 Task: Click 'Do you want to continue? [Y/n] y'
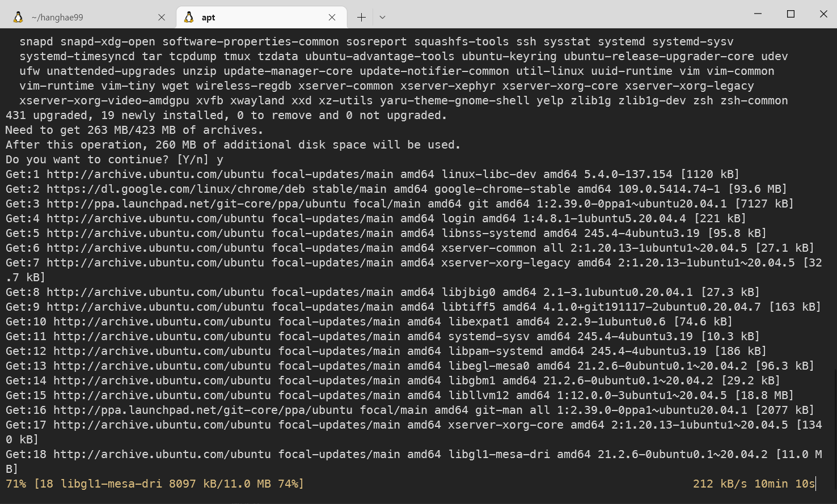pyautogui.click(x=115, y=159)
